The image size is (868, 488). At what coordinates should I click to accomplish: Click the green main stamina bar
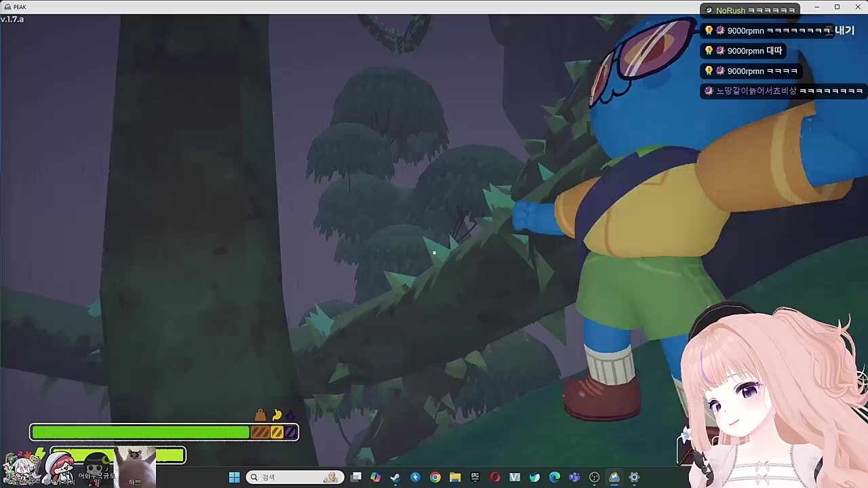pos(141,432)
